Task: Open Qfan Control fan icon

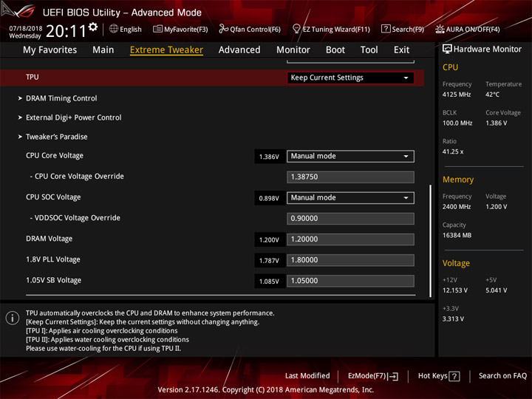Action: (x=223, y=30)
